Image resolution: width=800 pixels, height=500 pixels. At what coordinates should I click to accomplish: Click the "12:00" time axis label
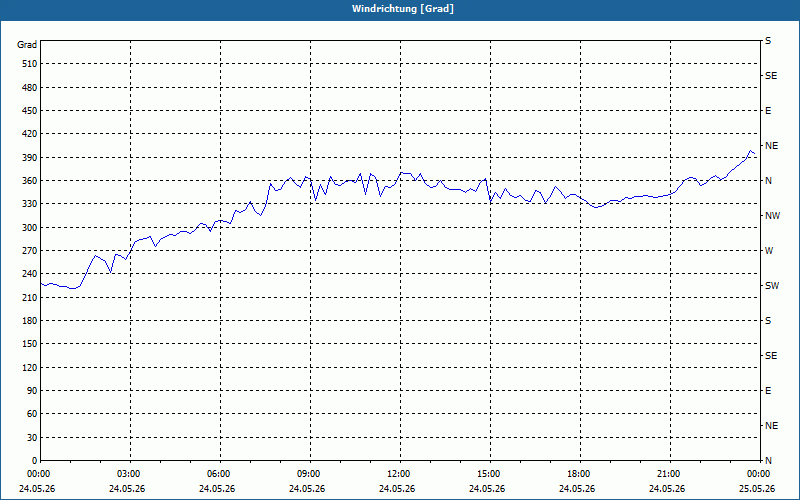coord(399,474)
